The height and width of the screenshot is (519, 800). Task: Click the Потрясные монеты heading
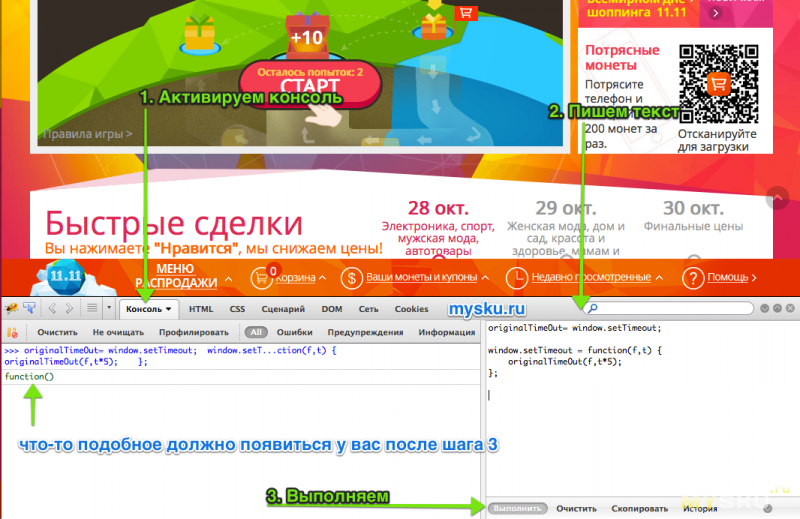(x=622, y=58)
